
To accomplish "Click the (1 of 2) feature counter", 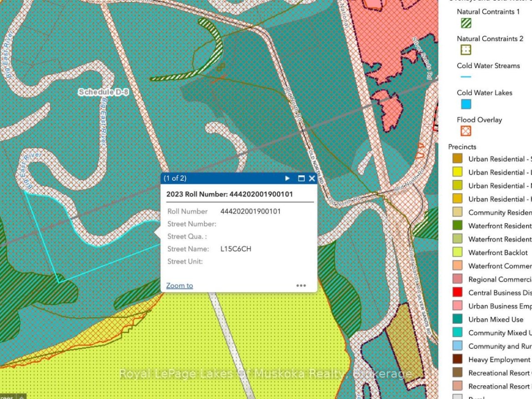I will coord(175,178).
